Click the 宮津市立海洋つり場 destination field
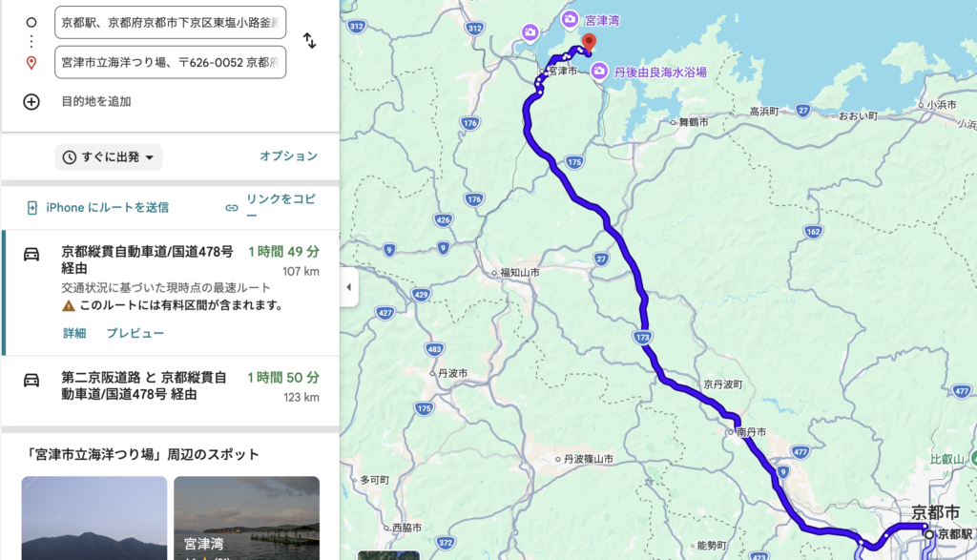977x560 pixels. 170,62
